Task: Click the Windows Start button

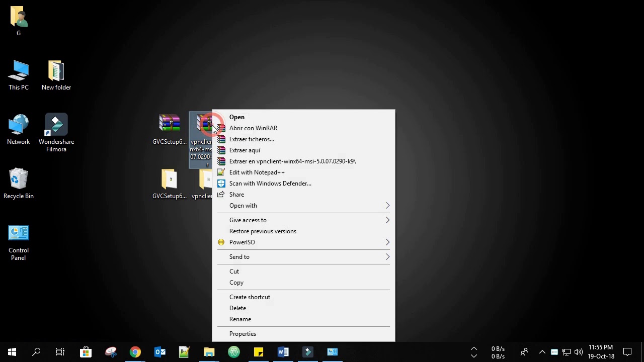Action: [12, 352]
